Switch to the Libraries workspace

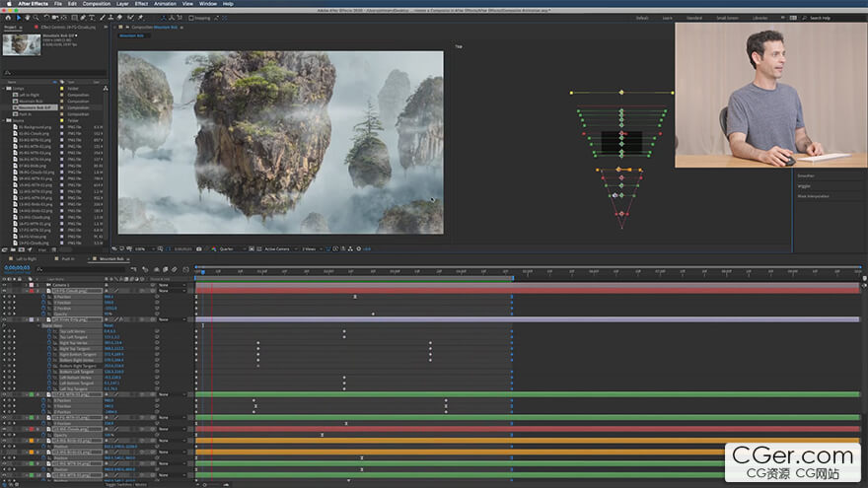tap(760, 18)
